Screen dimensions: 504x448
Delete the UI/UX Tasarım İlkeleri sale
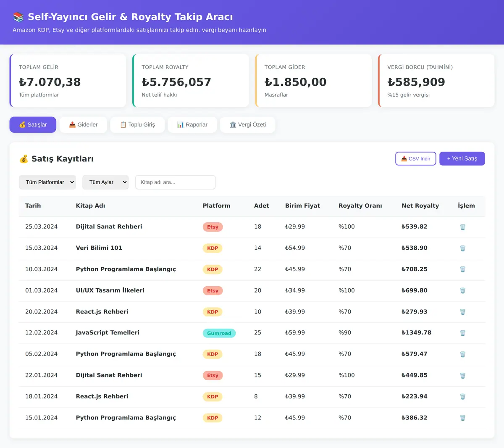(x=462, y=291)
